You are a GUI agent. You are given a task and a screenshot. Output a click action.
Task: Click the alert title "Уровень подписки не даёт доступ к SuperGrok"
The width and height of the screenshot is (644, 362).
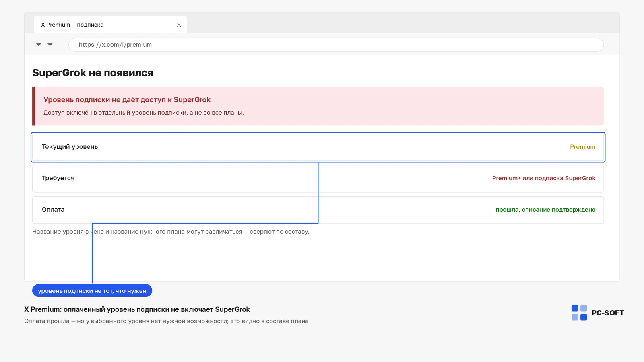[127, 100]
